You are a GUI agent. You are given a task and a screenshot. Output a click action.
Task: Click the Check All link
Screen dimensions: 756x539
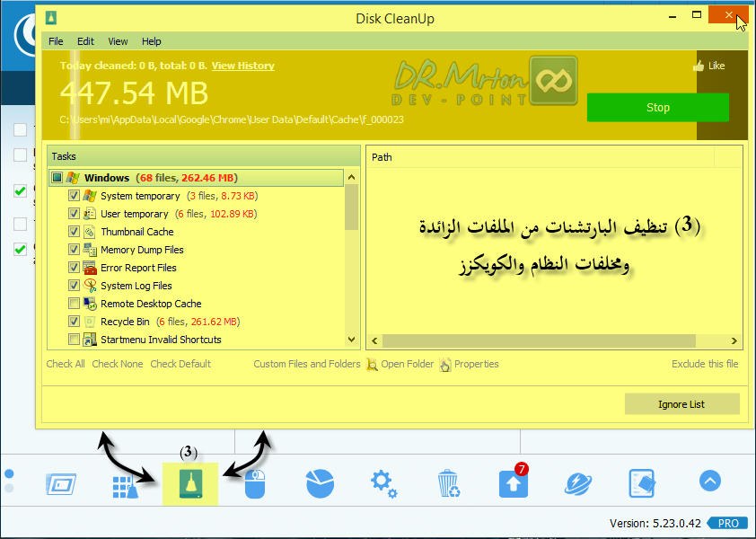[x=66, y=364]
